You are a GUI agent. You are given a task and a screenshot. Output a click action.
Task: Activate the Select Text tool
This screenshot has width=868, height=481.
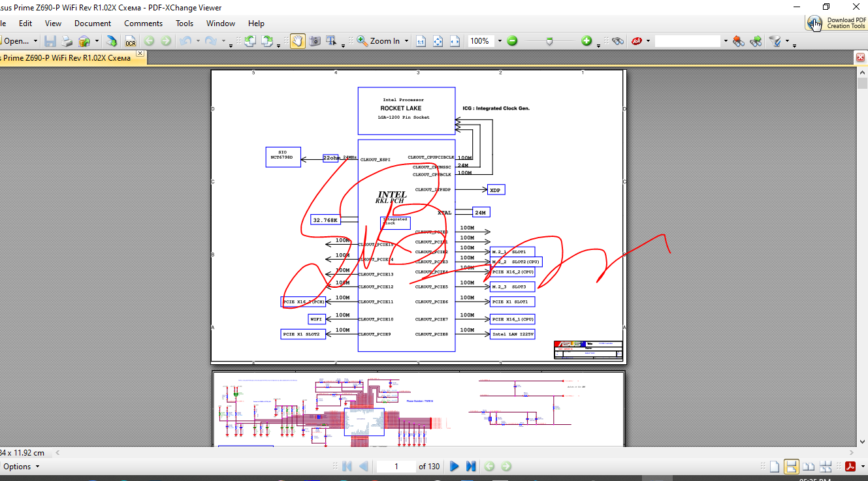coord(330,41)
